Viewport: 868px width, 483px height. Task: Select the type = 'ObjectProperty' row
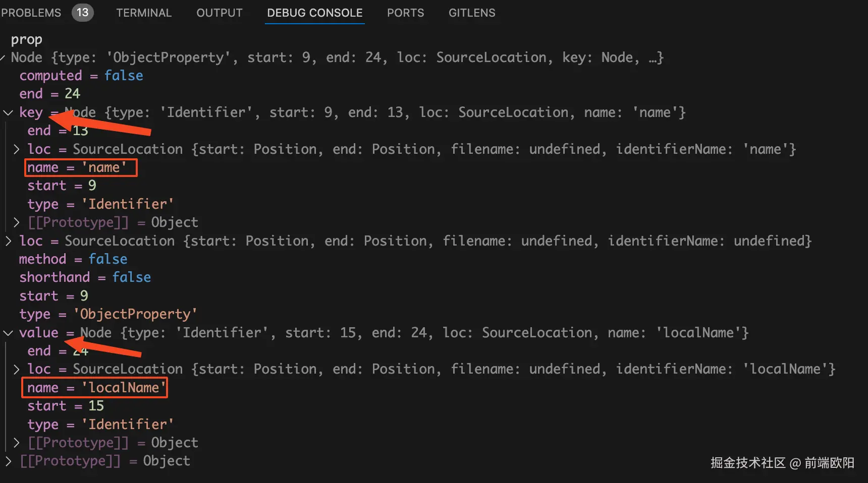[107, 314]
